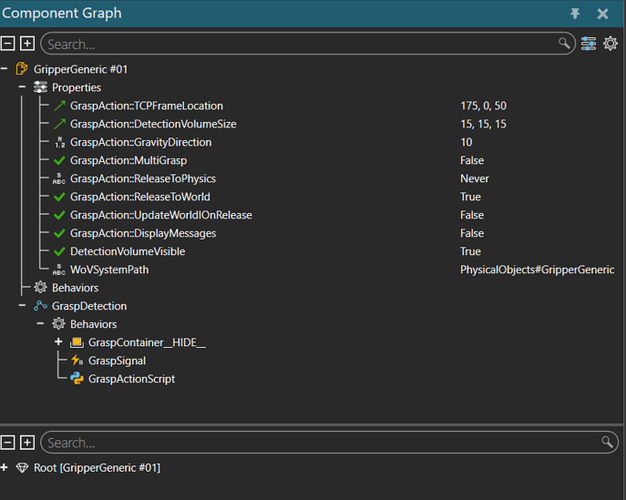
Task: Expand the GraspContainer__HIDE__ node
Action: [x=59, y=342]
